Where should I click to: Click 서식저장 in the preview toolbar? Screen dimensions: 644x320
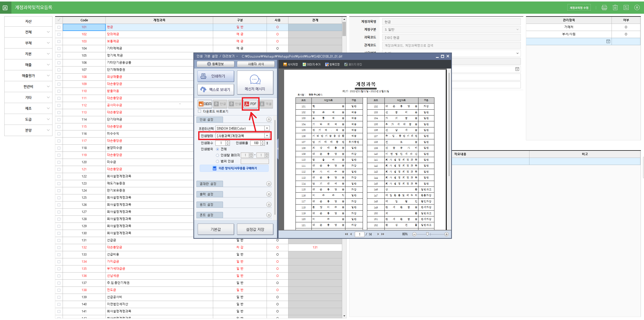click(x=290, y=64)
